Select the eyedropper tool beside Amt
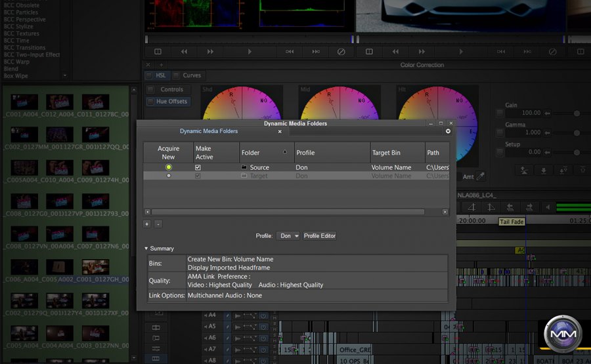591x364 pixels. 481,176
